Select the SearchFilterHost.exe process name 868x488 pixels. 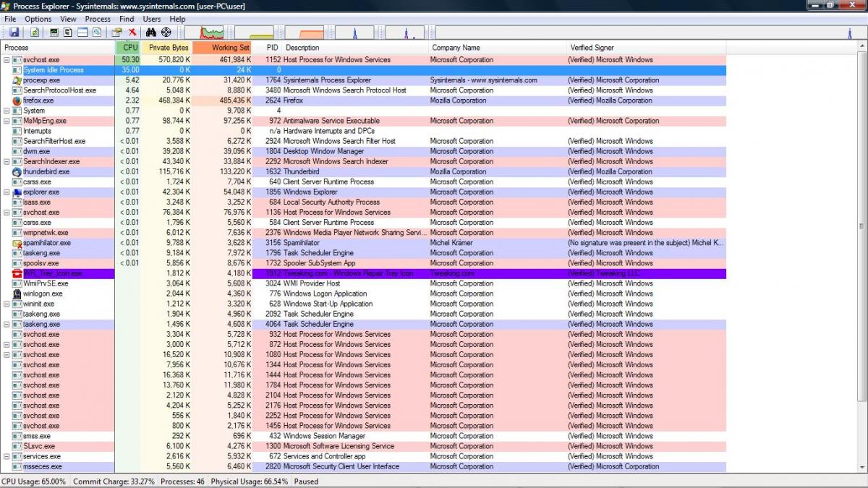(54, 142)
